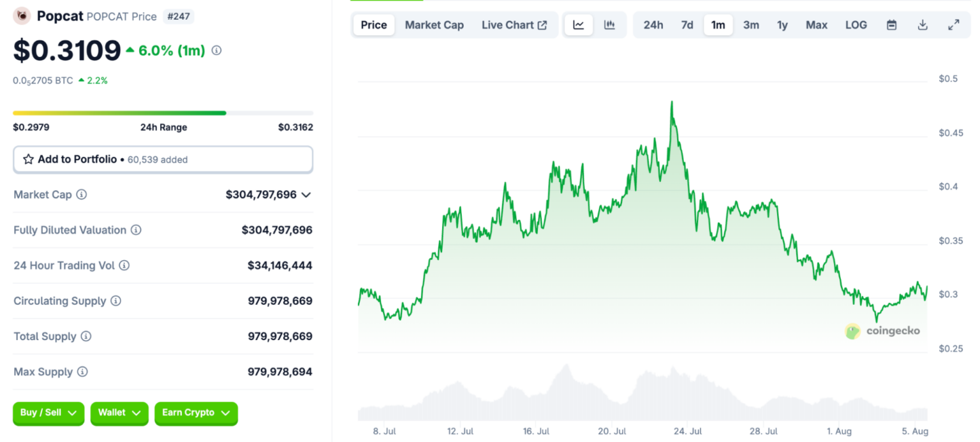Screen dimensions: 980x442
Task: Click info icon beside Circulating Supply
Action: point(115,300)
